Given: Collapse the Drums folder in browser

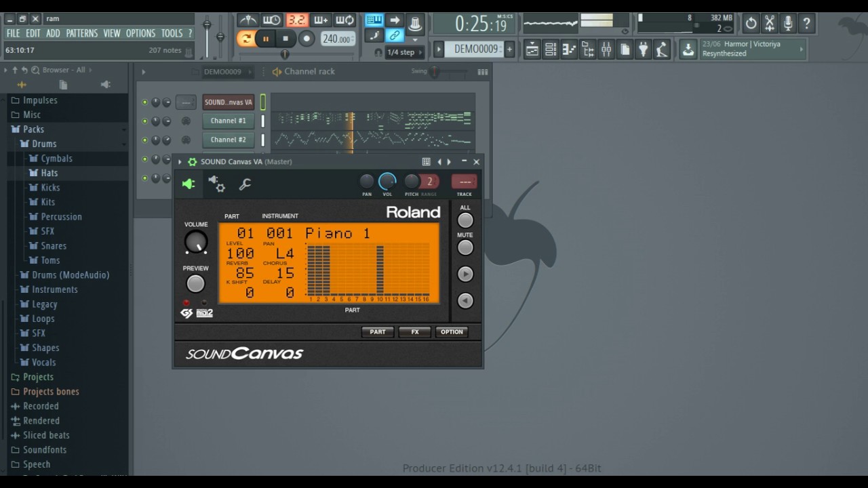Looking at the screenshot, I should point(44,144).
